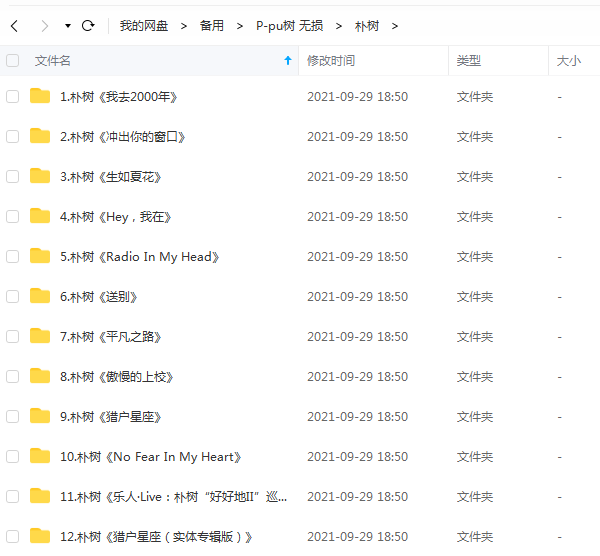Open folder 《No Fear In My Heart》
Viewport: 600px width, 556px height.
pos(151,457)
